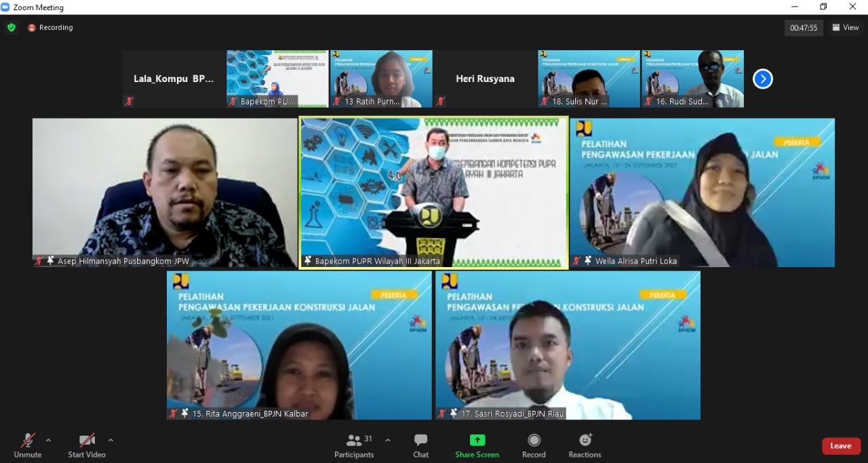Minimize the Zoom Meeting window
The image size is (868, 463).
(x=795, y=7)
